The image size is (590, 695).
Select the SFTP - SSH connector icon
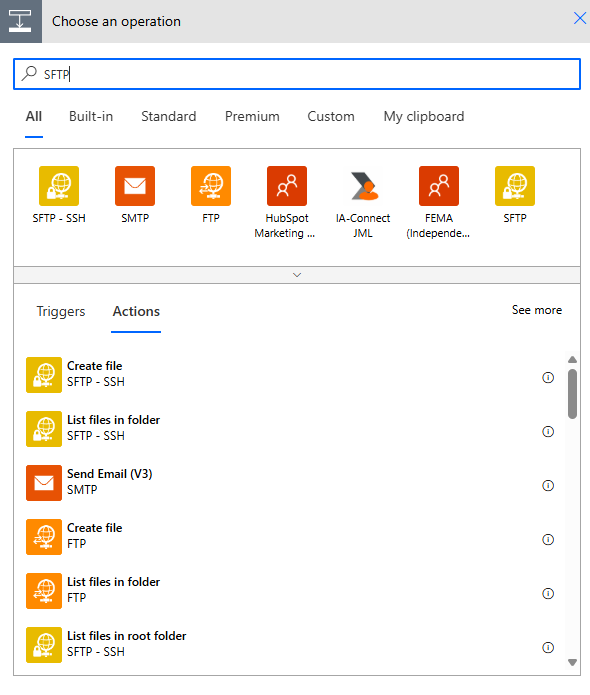coord(59,186)
